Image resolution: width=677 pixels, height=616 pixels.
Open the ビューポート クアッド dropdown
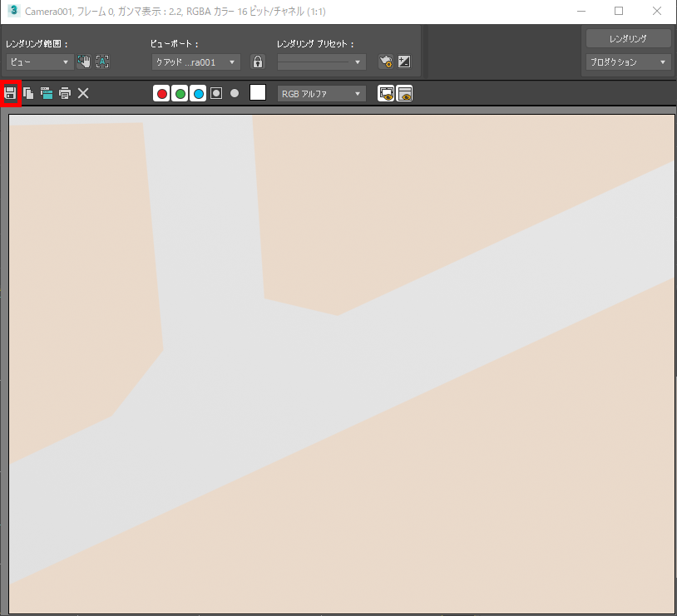[x=196, y=62]
